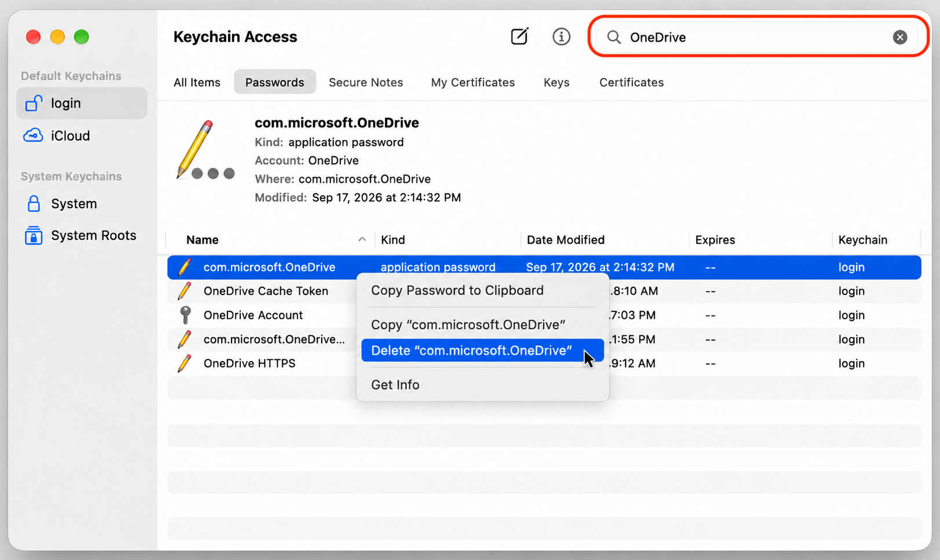Sort by the Kind column header
940x560 pixels.
[392, 240]
